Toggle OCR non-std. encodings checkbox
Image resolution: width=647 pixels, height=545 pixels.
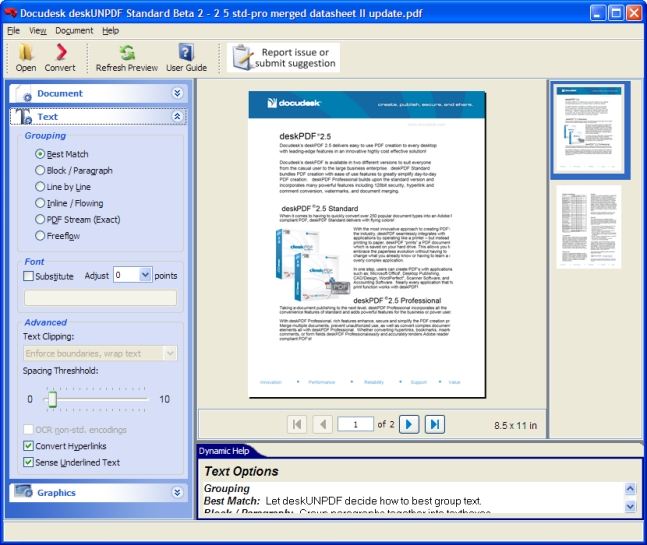point(28,429)
